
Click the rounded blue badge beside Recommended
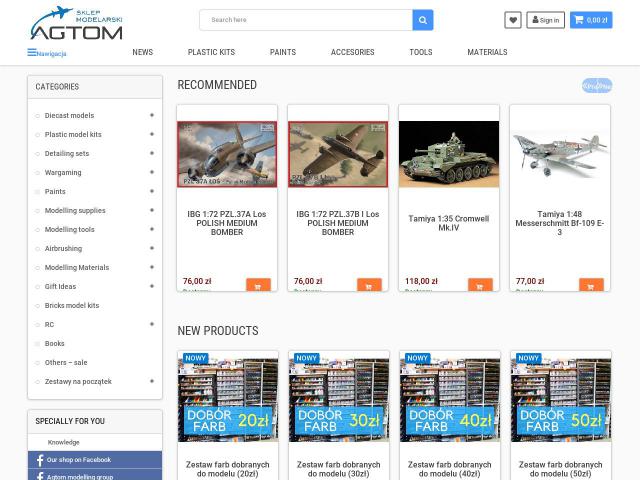pyautogui.click(x=597, y=86)
